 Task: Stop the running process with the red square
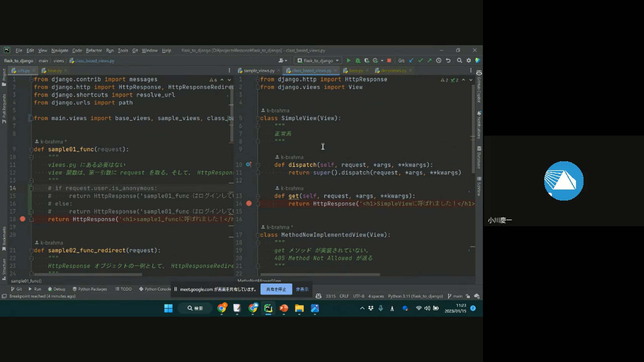click(x=389, y=61)
